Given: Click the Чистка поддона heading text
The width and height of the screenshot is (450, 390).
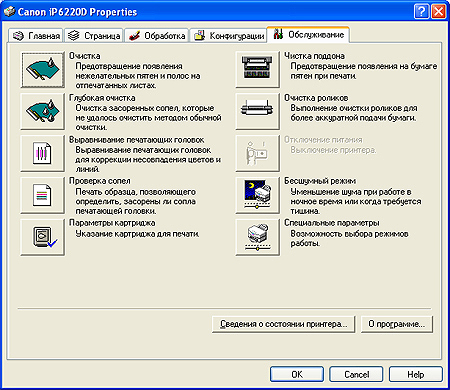Looking at the screenshot, I should 314,56.
